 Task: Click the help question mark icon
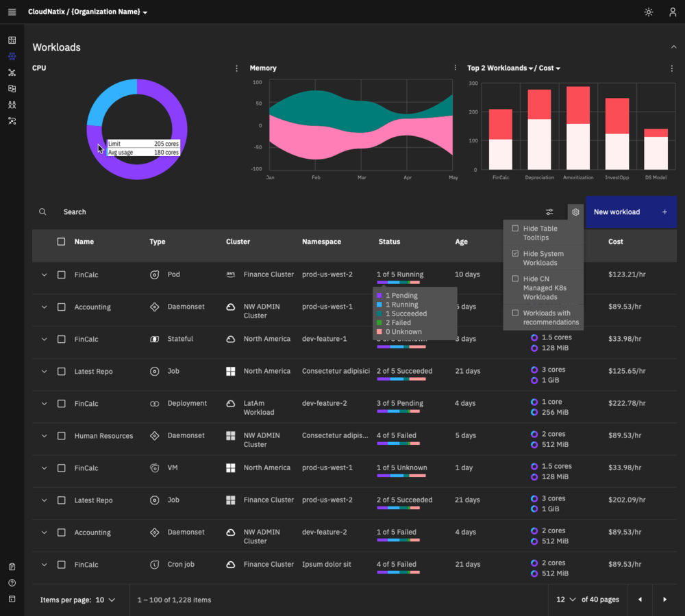pos(12,582)
